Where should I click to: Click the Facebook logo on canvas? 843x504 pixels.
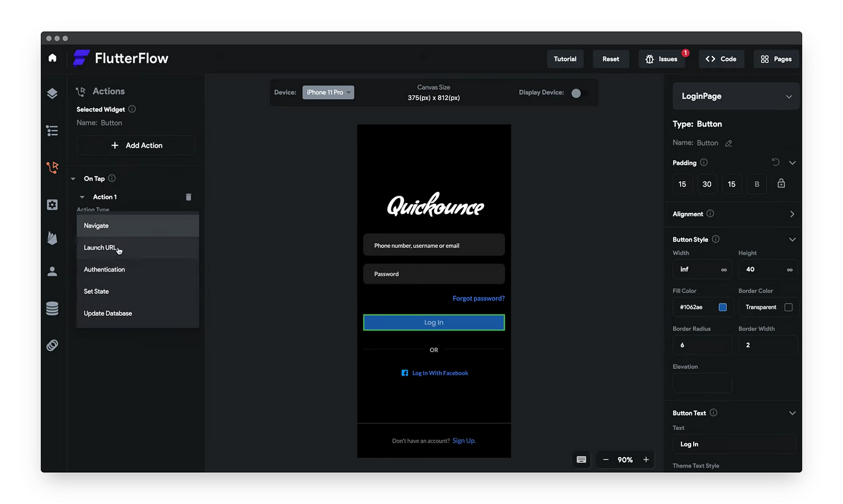coord(405,373)
